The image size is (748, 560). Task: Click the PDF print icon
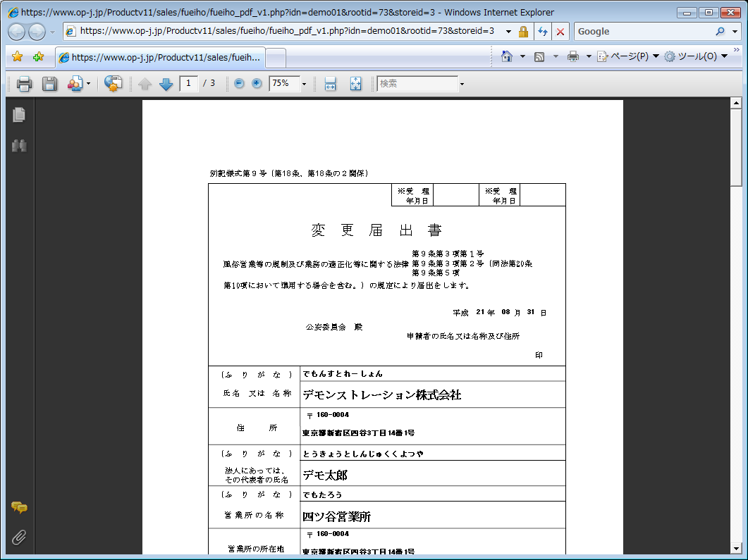point(24,84)
